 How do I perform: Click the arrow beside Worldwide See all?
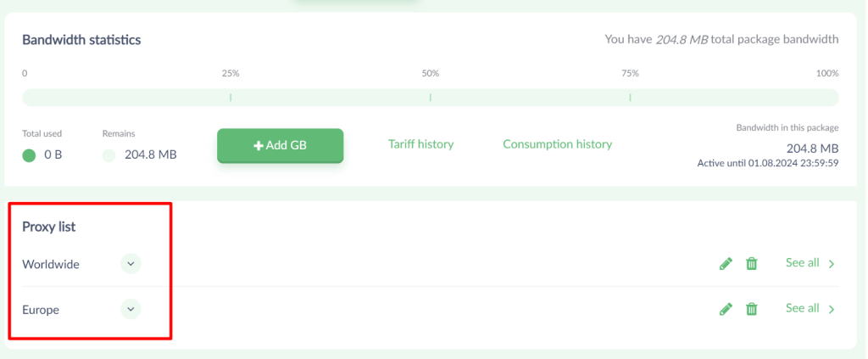[x=832, y=264]
